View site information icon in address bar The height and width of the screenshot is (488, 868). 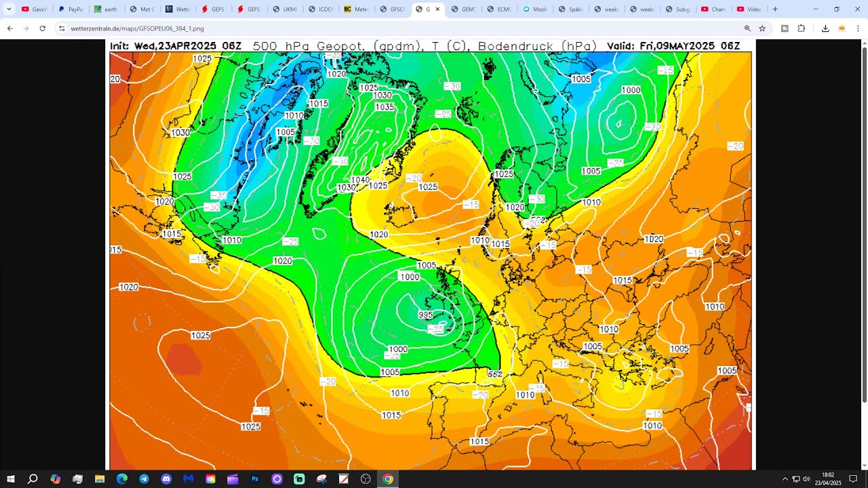coord(62,28)
